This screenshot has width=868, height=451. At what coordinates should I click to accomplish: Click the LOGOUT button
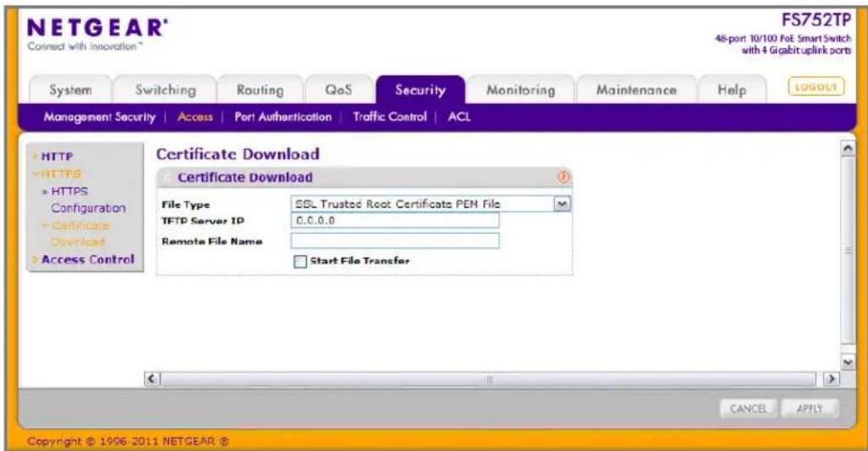(816, 86)
